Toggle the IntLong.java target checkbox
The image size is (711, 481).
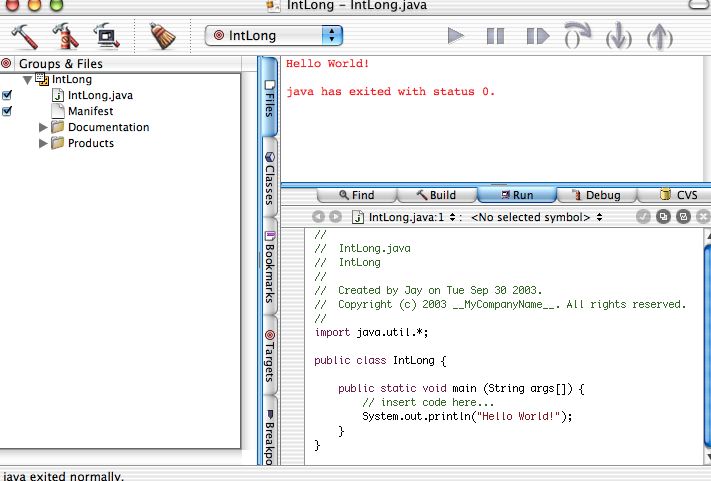7,95
